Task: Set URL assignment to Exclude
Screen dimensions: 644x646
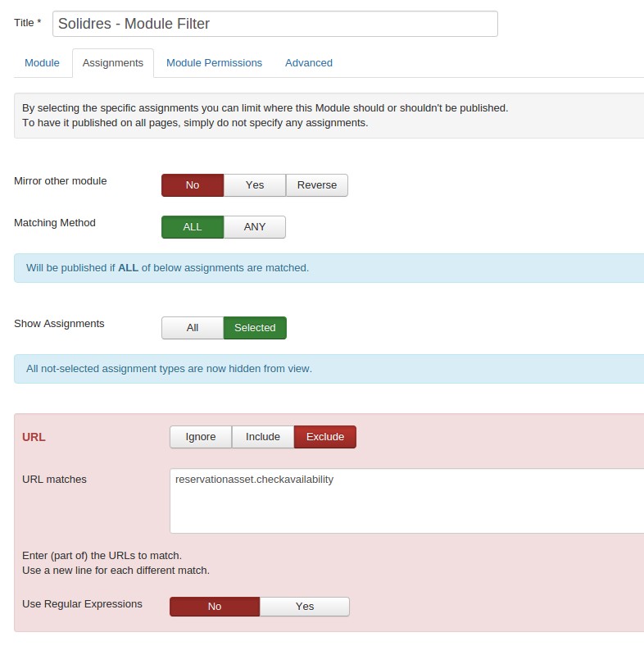Action: (325, 437)
